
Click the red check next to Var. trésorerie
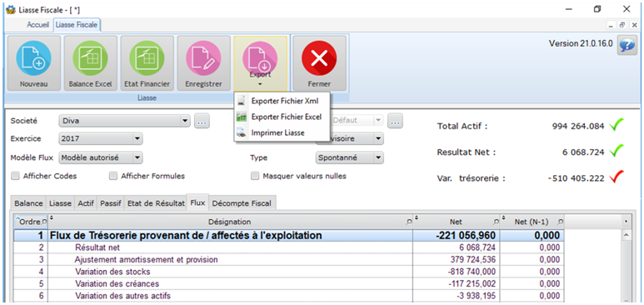tap(617, 177)
